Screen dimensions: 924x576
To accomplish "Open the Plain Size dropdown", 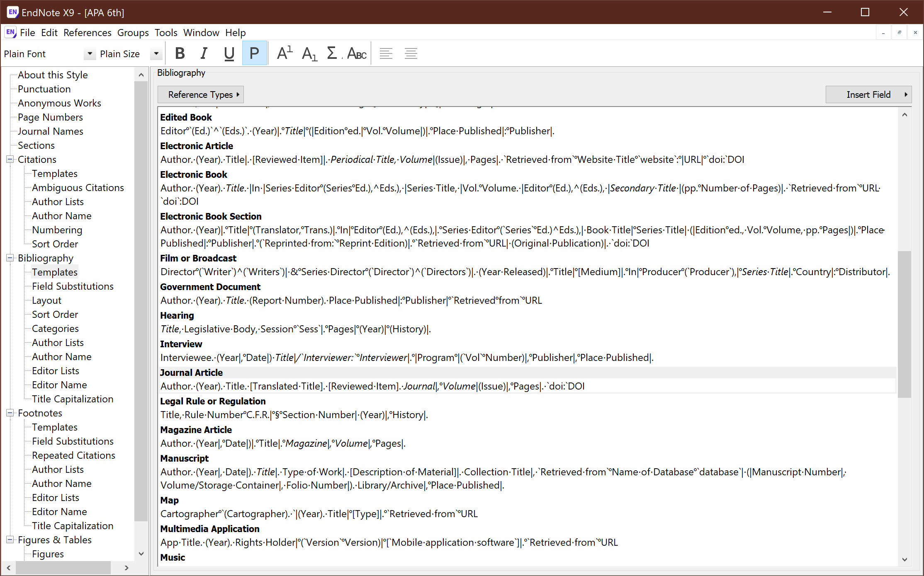I will [156, 54].
